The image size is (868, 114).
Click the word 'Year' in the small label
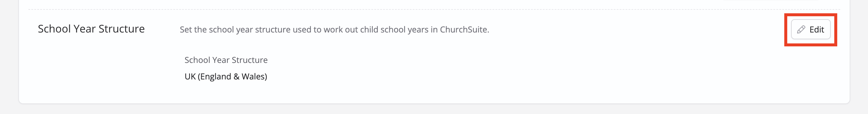pyautogui.click(x=221, y=60)
